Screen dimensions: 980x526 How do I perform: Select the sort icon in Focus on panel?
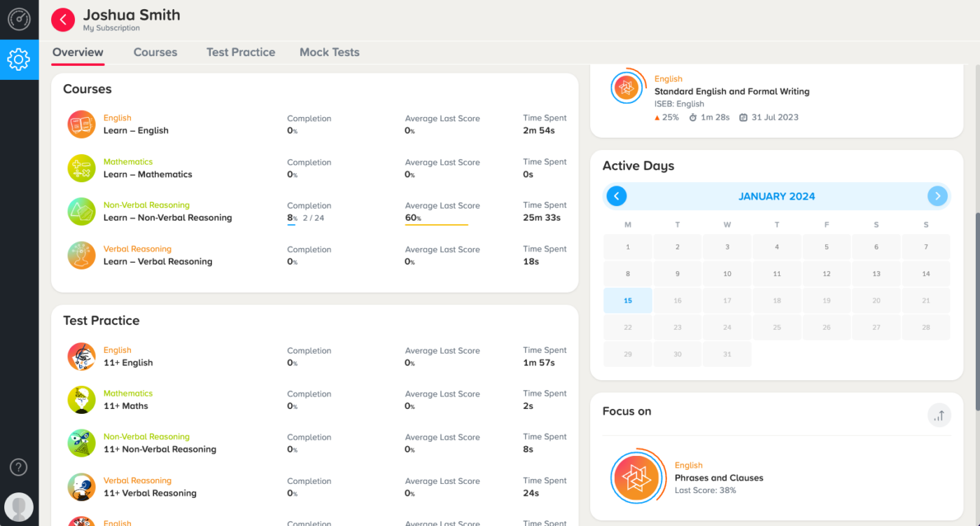939,415
